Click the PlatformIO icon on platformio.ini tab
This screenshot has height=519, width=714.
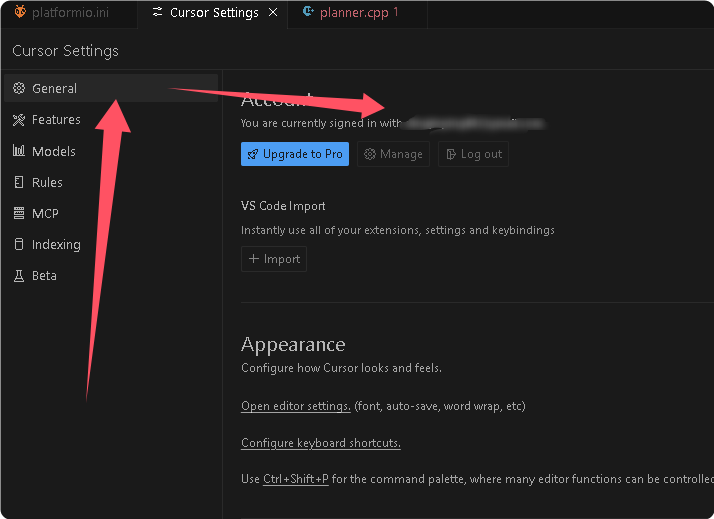coord(20,11)
